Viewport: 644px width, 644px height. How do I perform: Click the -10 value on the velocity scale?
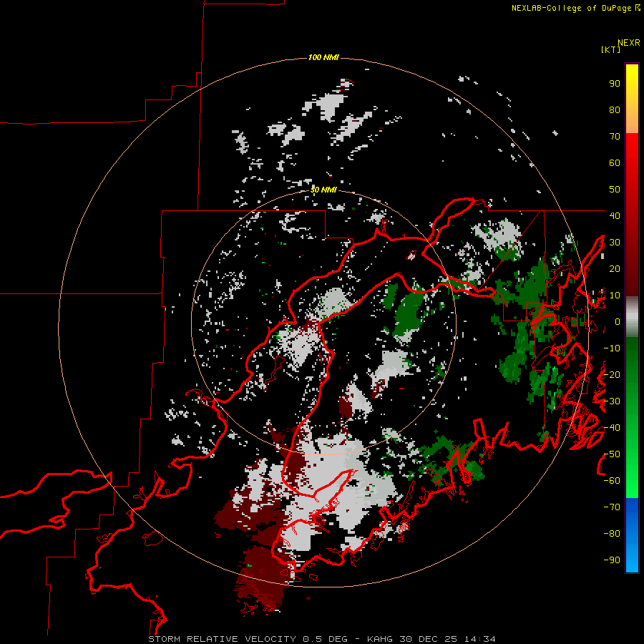click(612, 348)
